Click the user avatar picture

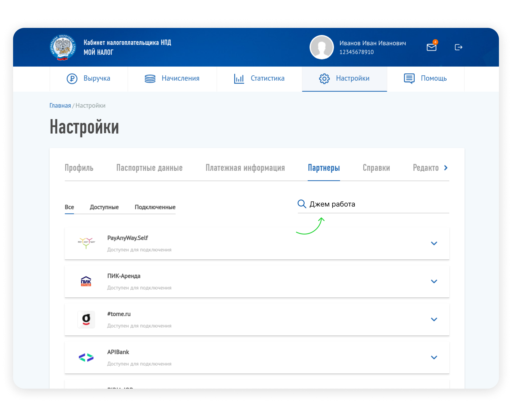pyautogui.click(x=321, y=47)
